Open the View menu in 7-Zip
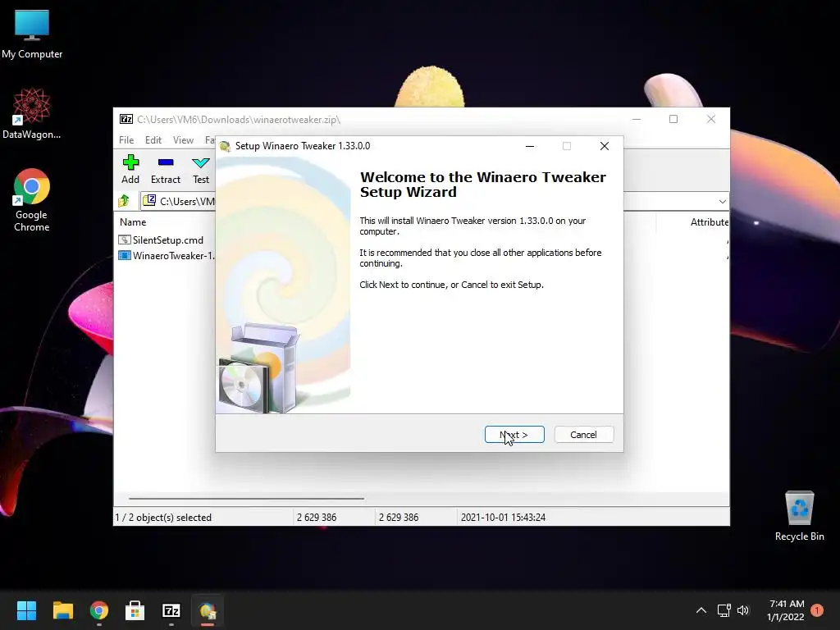 (x=183, y=139)
